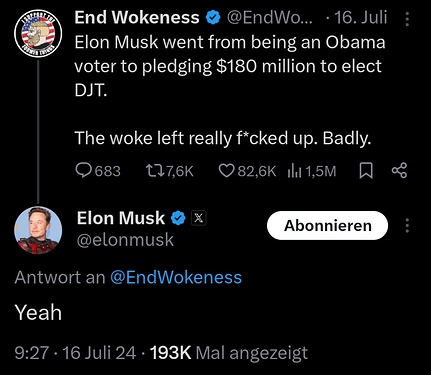
Task: Share the End Wokeness tweet
Action: point(399,171)
